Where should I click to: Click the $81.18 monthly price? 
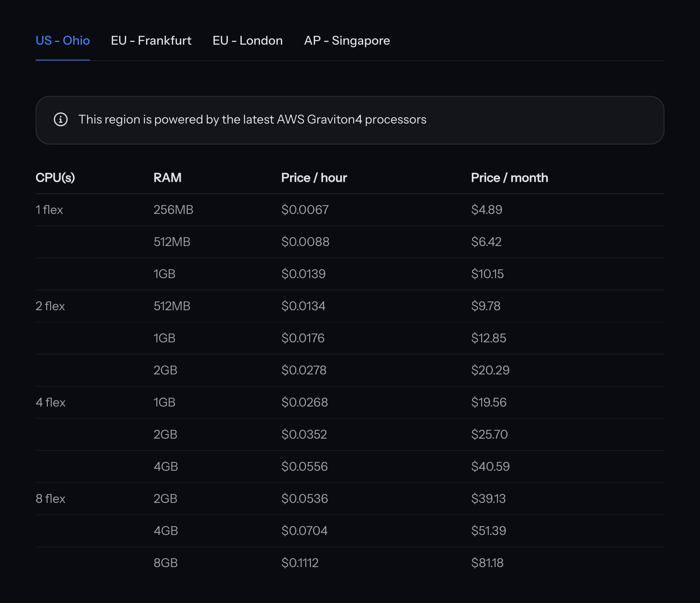tap(487, 563)
